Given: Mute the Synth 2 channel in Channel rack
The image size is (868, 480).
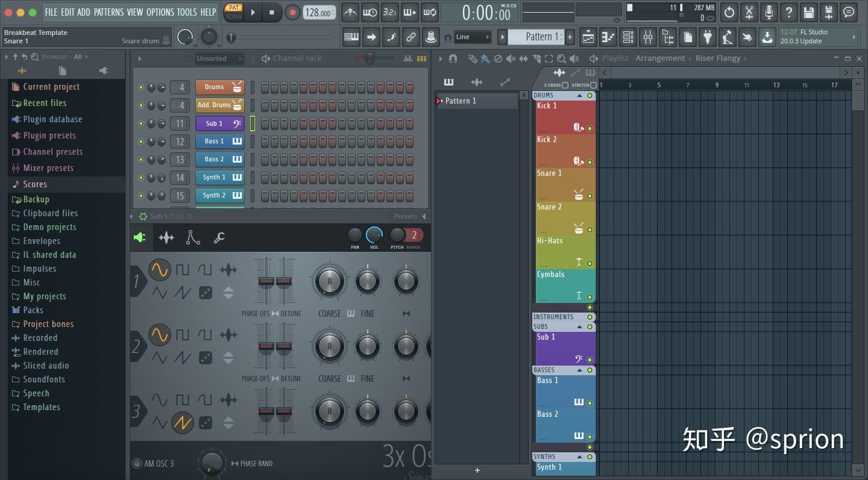Looking at the screenshot, I should (x=141, y=196).
